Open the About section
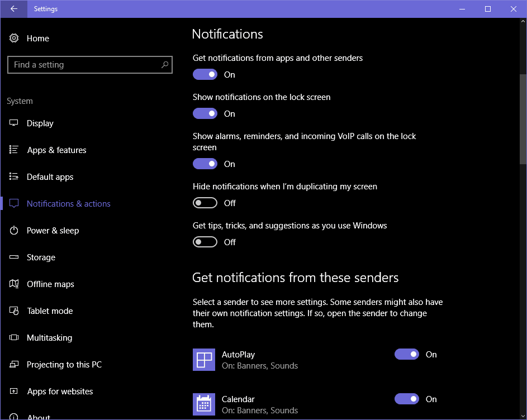 [39, 416]
